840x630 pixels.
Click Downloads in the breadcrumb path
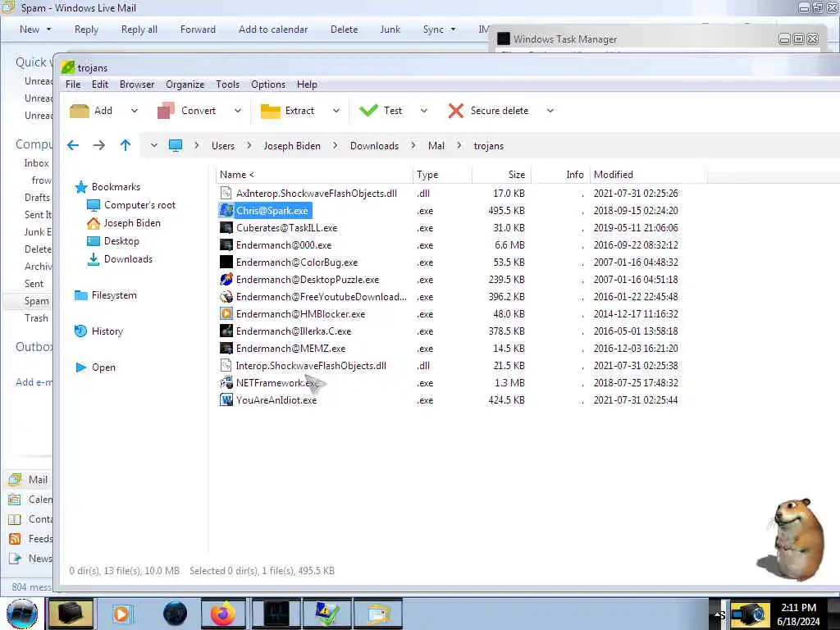pyautogui.click(x=374, y=146)
